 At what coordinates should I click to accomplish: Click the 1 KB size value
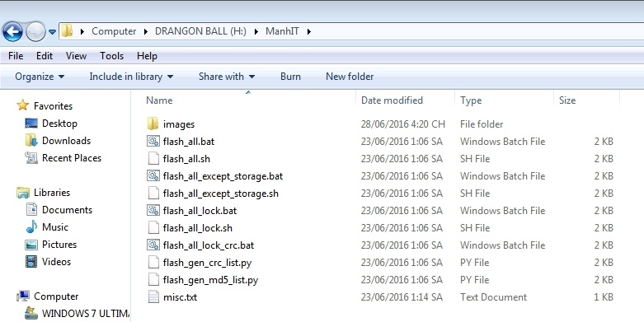click(604, 297)
